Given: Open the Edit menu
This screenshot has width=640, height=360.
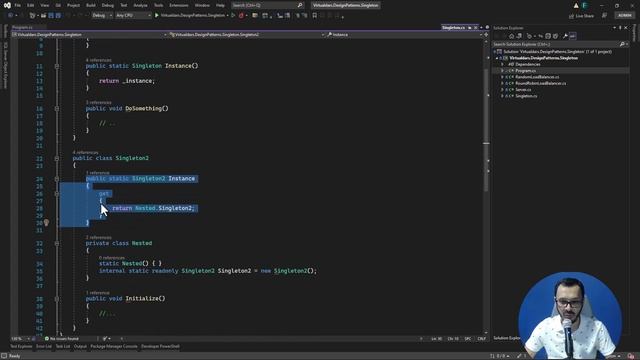Looking at the screenshot, I should (x=31, y=5).
